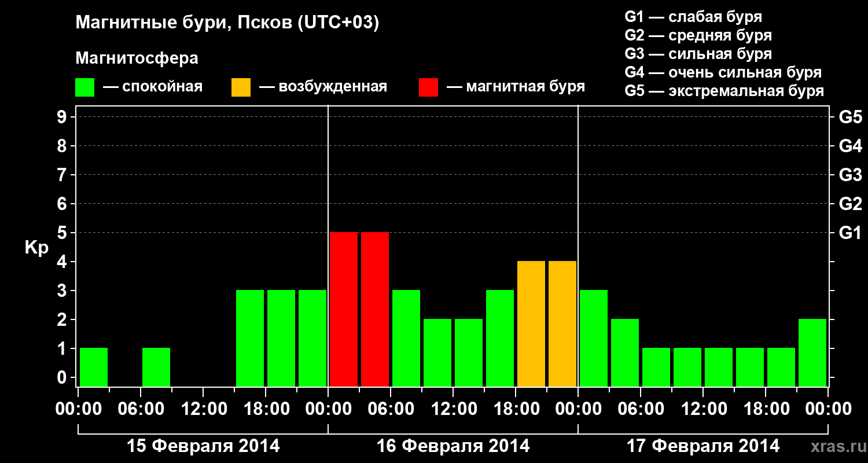This screenshot has width=868, height=463.
Task: Click the G1 label on right axis
Action: [x=850, y=233]
